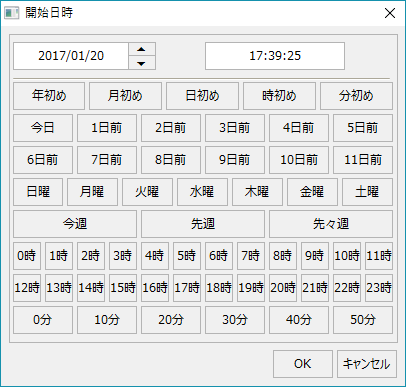Click the time field showing 17:39:25
This screenshot has width=406, height=387.
(x=275, y=56)
